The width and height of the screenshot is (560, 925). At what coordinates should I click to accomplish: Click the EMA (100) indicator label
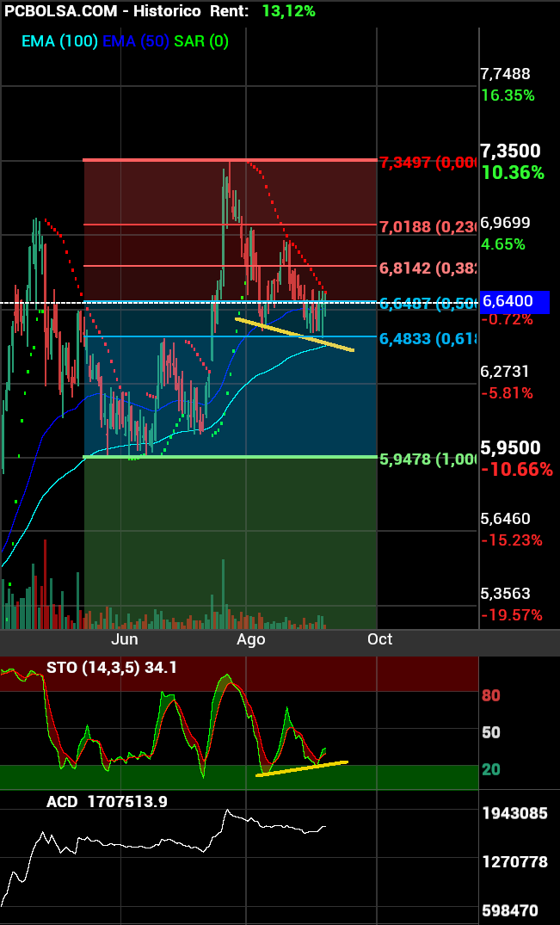(59, 40)
